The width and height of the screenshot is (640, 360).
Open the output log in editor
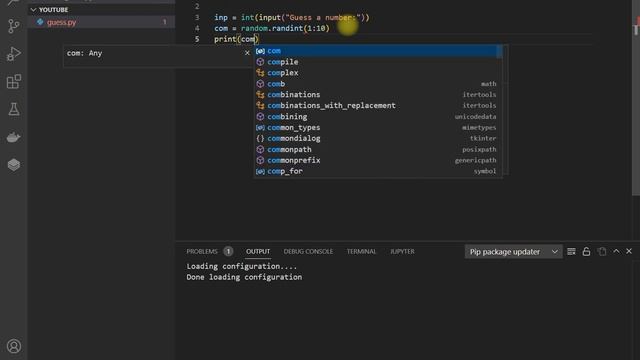(x=602, y=251)
